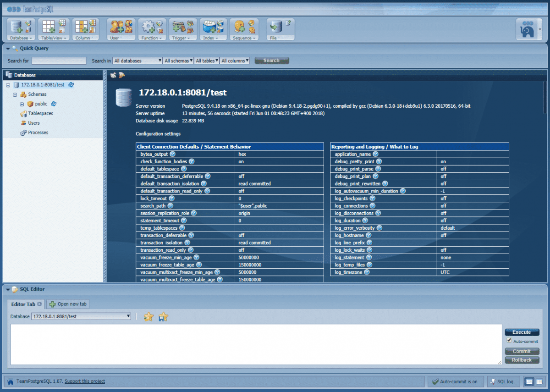Click help icon beside debug_pretty_print
Image resolution: width=550 pixels, height=392 pixels.
(379, 161)
